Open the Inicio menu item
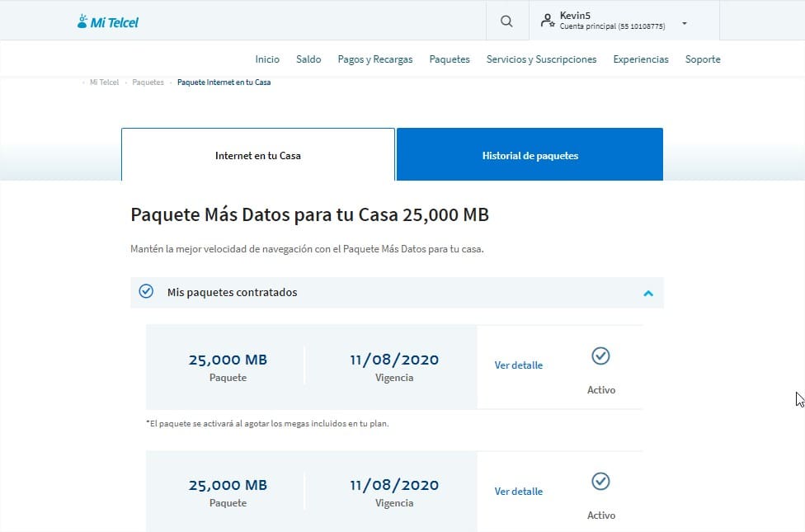The height and width of the screenshot is (532, 805). click(x=267, y=59)
